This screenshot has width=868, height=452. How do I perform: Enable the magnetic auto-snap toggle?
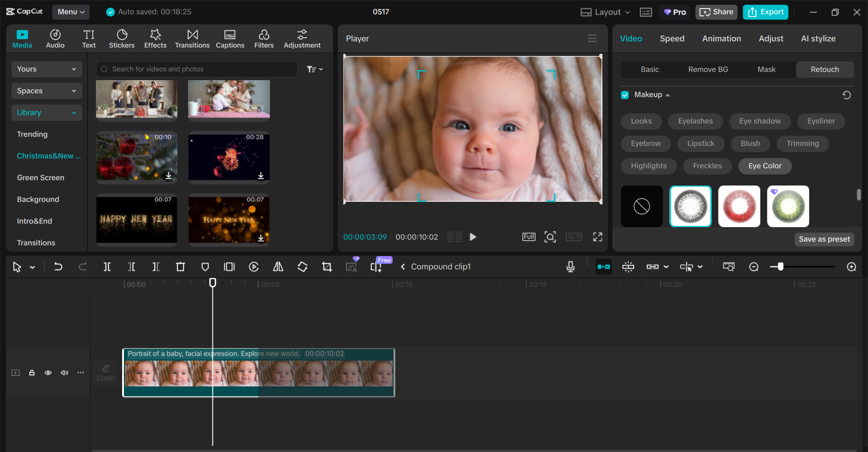pos(603,266)
